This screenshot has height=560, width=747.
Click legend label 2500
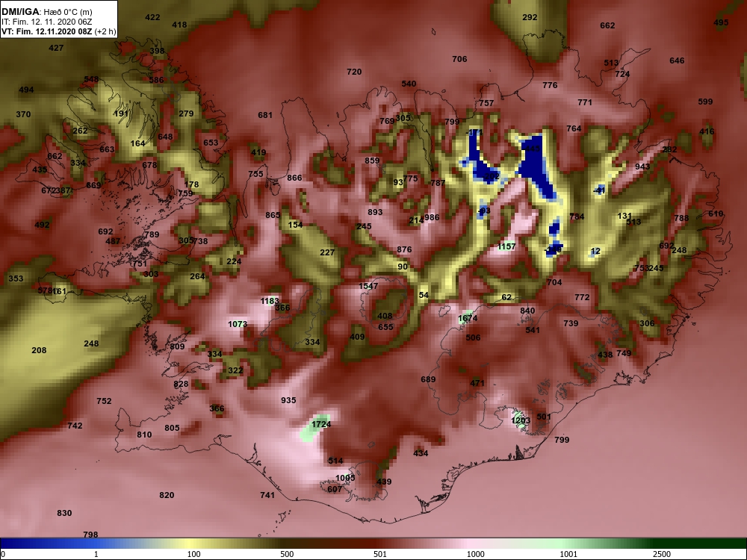662,554
